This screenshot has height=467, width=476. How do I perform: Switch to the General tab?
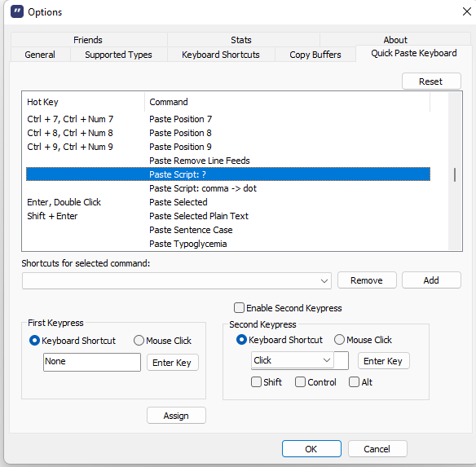point(40,55)
